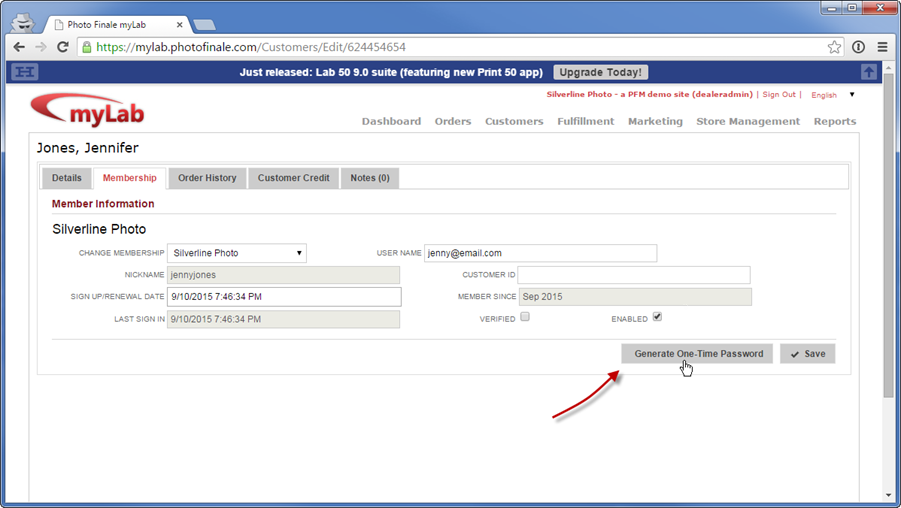Open the Change Membership dropdown
The image size is (901, 508).
pos(237,253)
